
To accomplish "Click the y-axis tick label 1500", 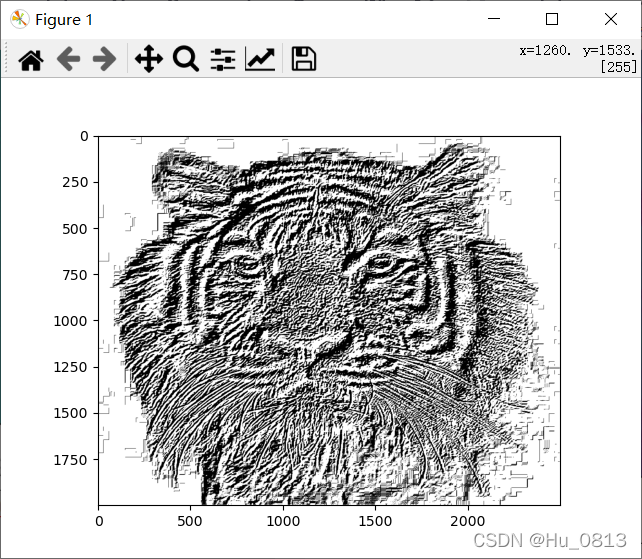I will [71, 413].
